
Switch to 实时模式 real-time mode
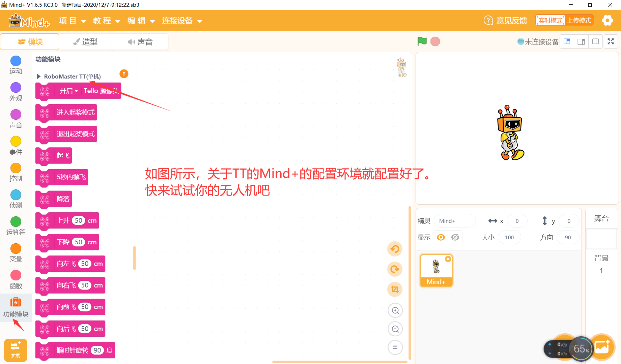[x=551, y=21]
